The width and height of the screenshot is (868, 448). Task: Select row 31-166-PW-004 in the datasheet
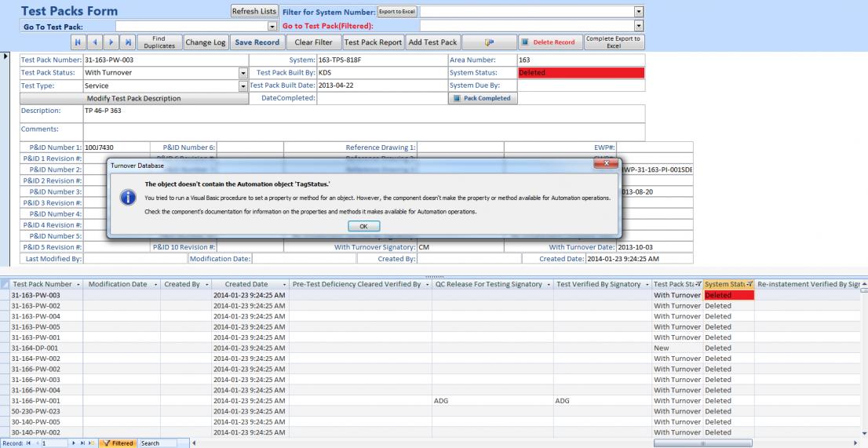(x=5, y=391)
